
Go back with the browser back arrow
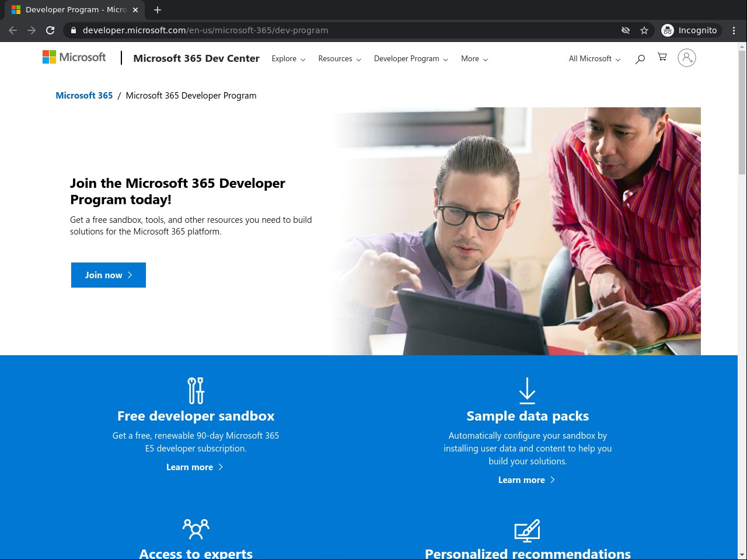pyautogui.click(x=13, y=30)
